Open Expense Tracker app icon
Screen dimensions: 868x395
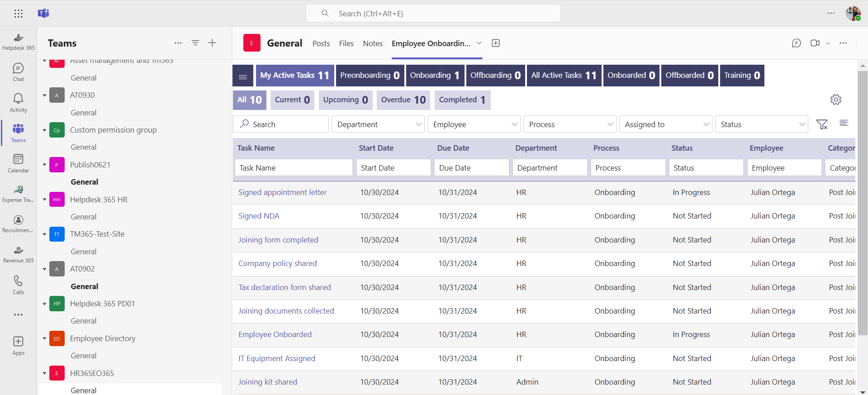[19, 194]
